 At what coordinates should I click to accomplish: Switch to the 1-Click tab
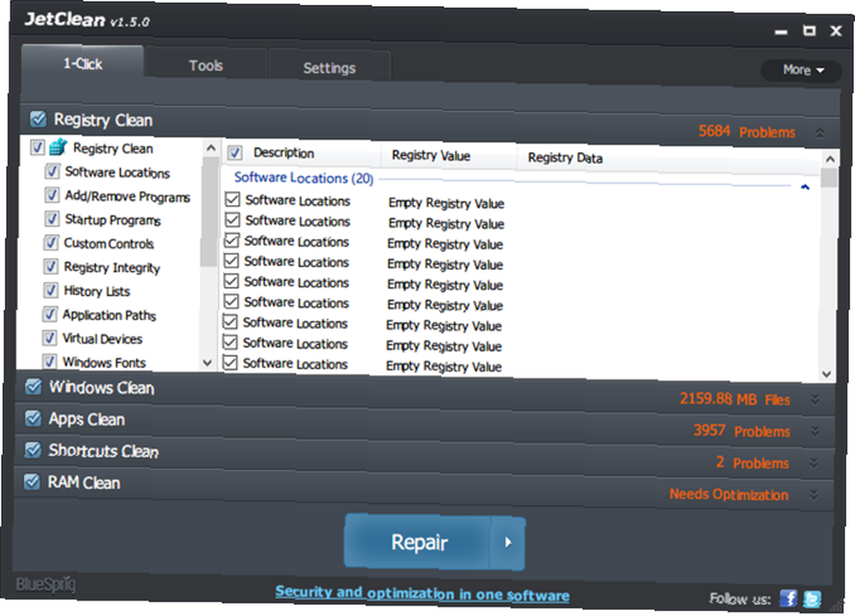82,63
